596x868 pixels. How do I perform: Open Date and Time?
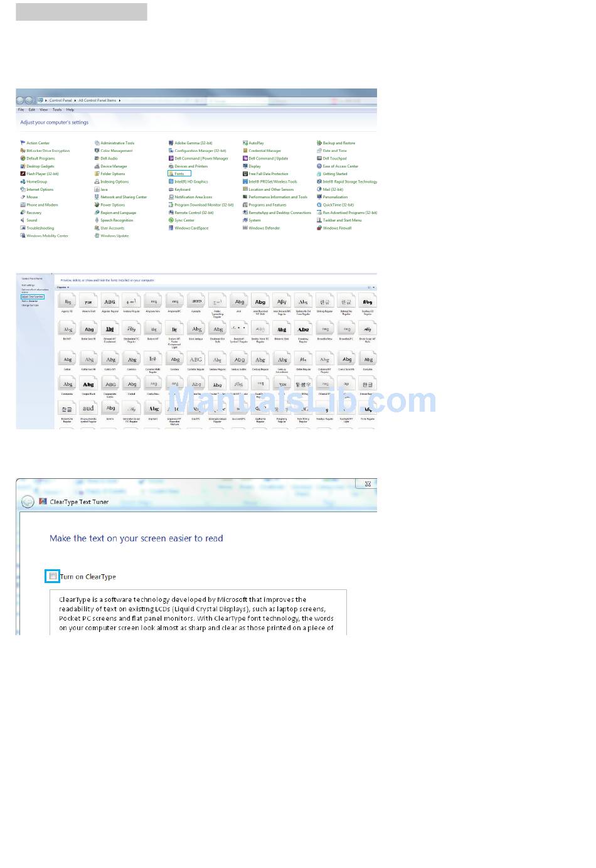(331, 151)
